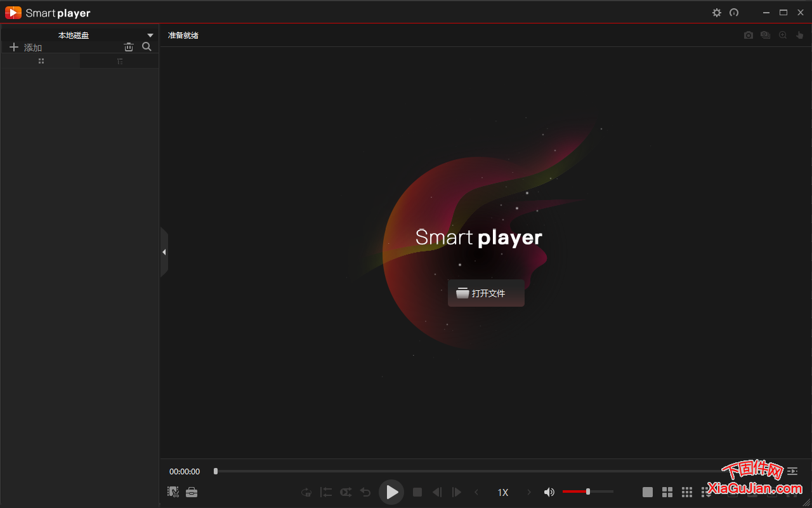The height and width of the screenshot is (508, 812).
Task: Switch to grid thumbnail view tab
Action: coord(41,61)
